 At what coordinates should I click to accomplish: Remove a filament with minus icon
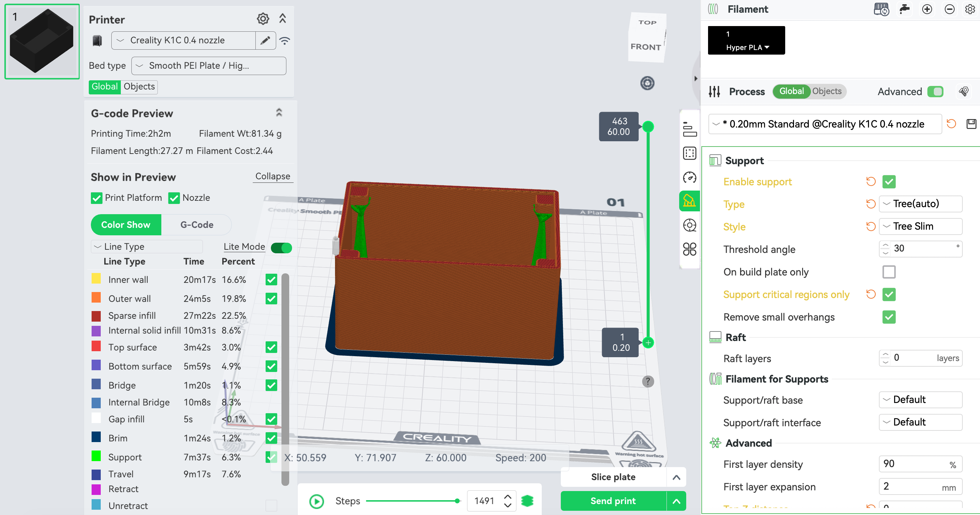(949, 9)
